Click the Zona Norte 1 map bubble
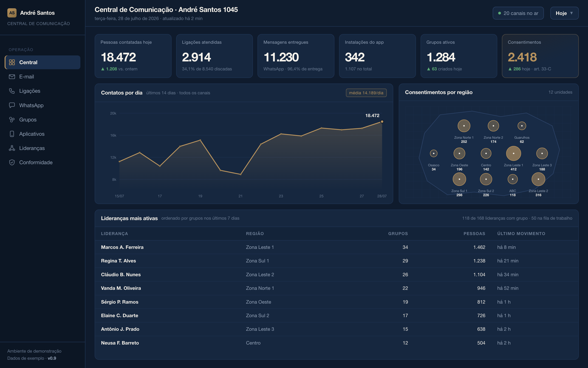The width and height of the screenshot is (588, 368). 464,126
